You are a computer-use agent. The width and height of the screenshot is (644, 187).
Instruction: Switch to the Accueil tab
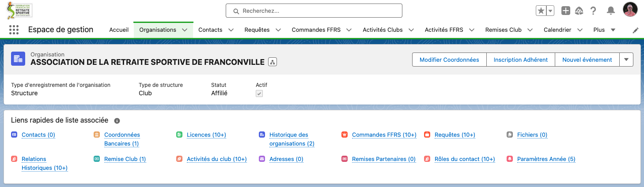click(x=119, y=30)
